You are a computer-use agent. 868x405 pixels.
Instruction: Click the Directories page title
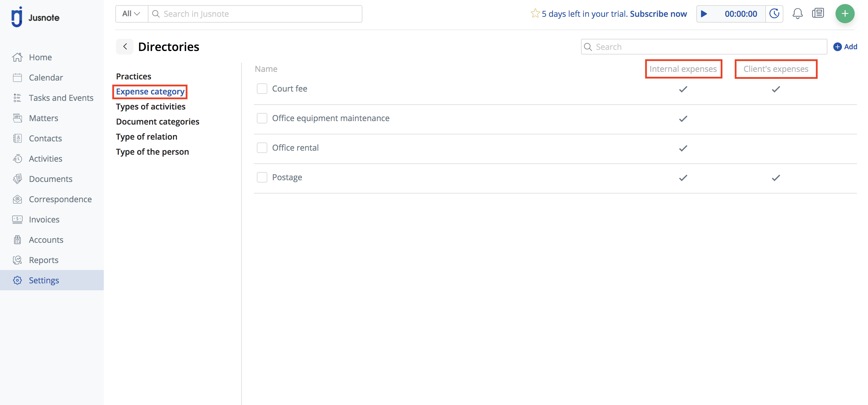[x=168, y=47]
